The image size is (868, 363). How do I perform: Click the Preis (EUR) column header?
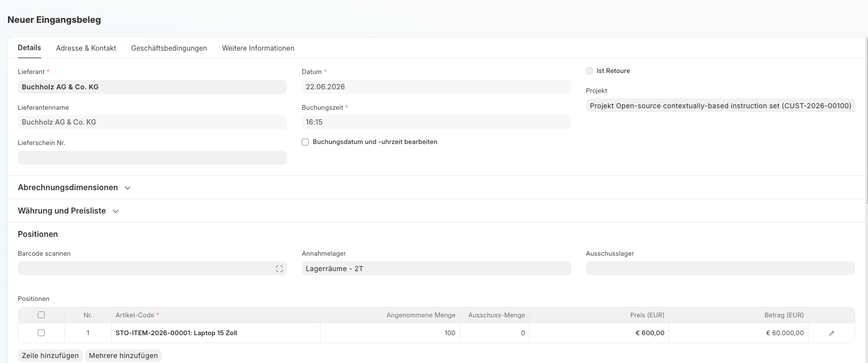coord(599,315)
